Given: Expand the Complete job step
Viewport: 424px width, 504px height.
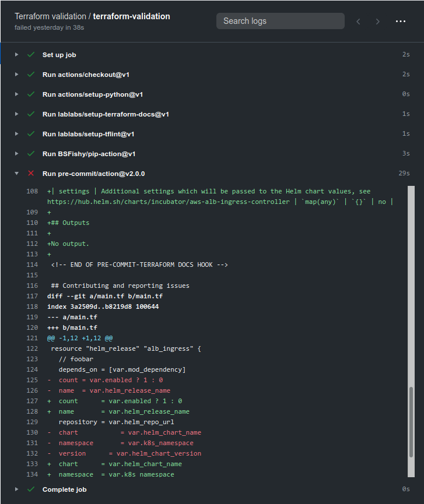Looking at the screenshot, I should 16,489.
